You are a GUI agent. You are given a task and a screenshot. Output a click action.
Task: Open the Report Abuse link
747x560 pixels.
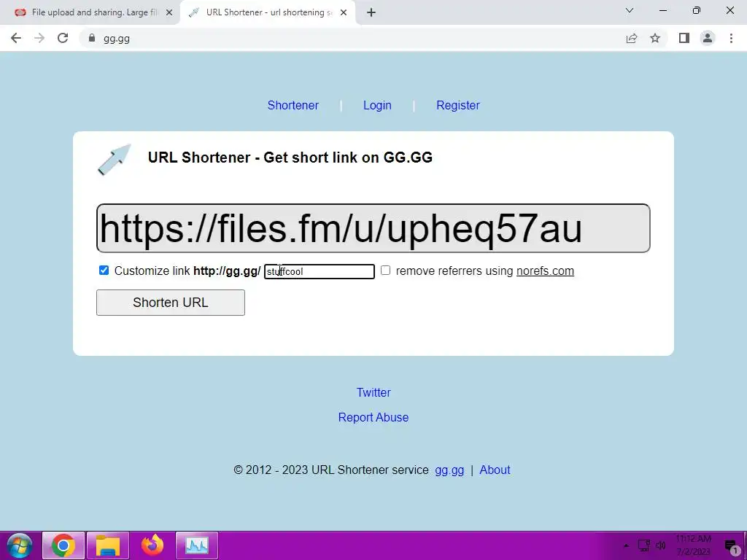click(x=373, y=417)
